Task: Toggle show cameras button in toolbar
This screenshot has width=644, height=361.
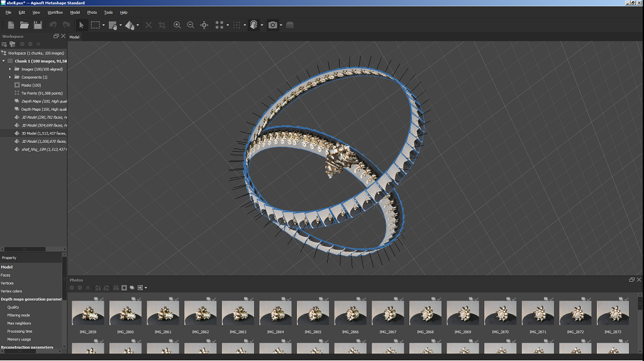Action: pos(272,25)
